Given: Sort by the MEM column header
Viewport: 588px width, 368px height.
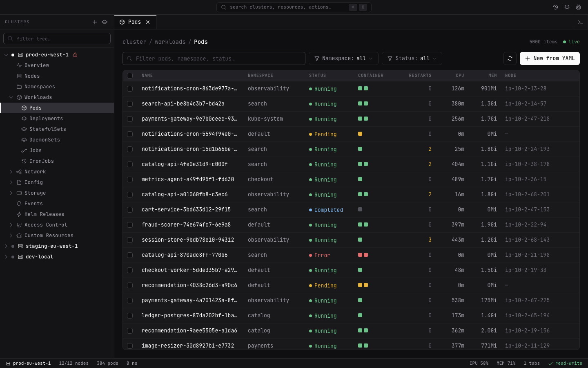Looking at the screenshot, I should point(492,76).
